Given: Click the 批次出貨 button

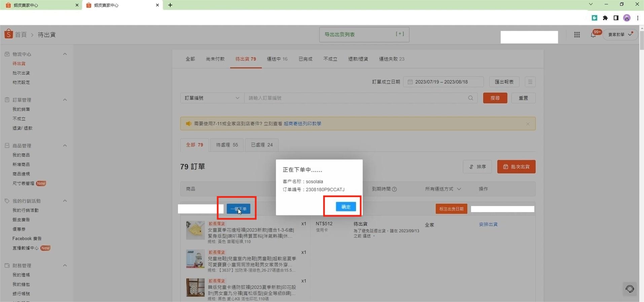Looking at the screenshot, I should tap(516, 167).
